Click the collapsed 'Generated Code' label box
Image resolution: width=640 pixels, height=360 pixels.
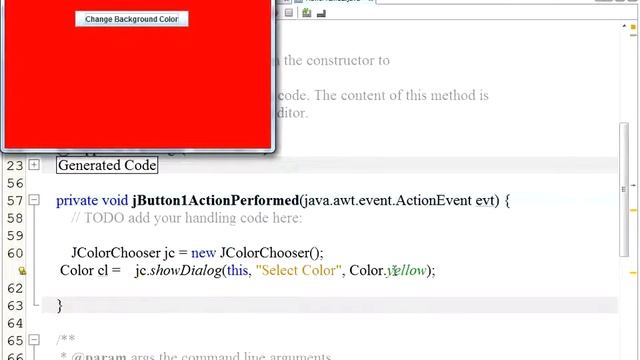tap(107, 165)
